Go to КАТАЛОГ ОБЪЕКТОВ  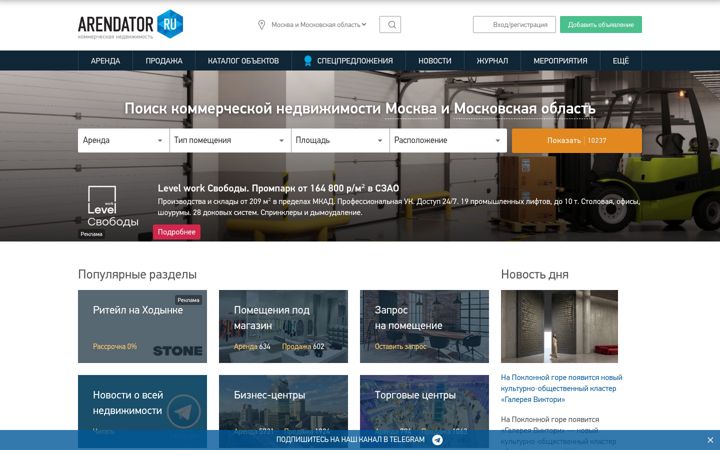[x=243, y=61]
